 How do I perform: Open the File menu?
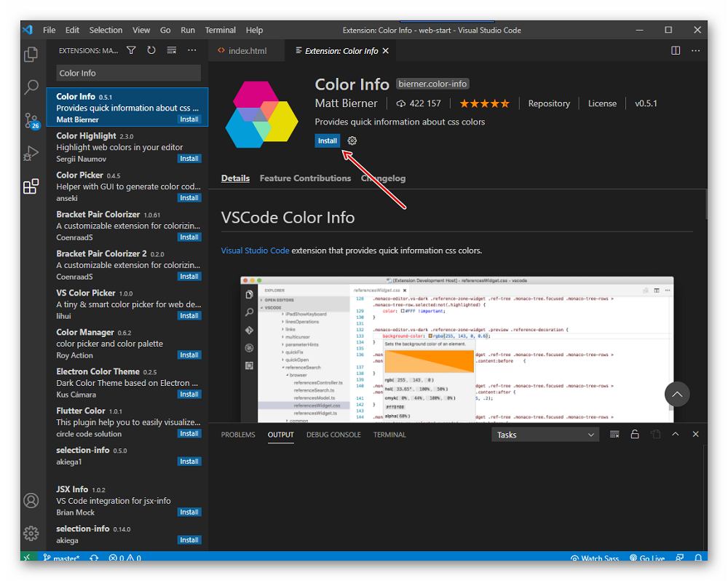coord(50,30)
